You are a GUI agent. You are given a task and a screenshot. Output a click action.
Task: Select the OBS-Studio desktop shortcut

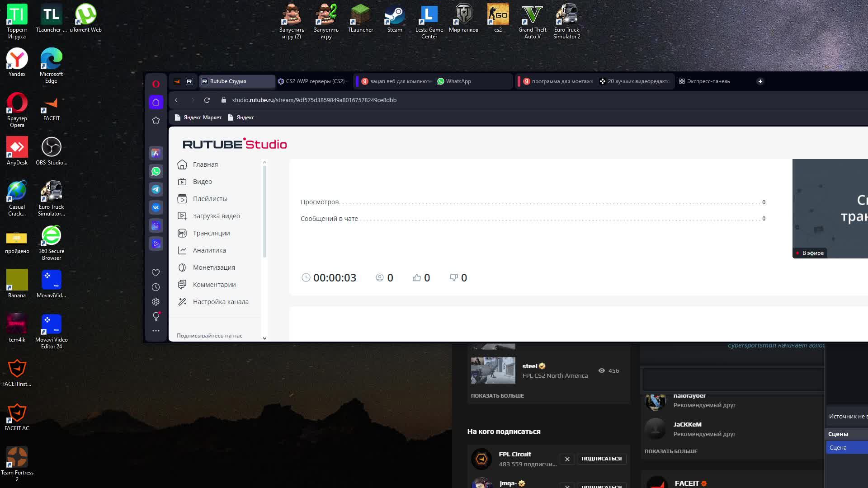click(x=52, y=151)
